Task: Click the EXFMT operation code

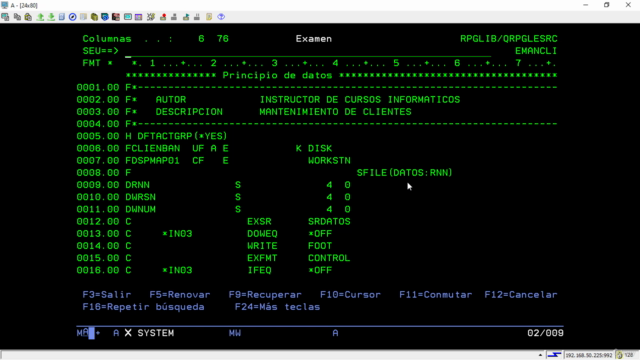Action: click(x=262, y=258)
